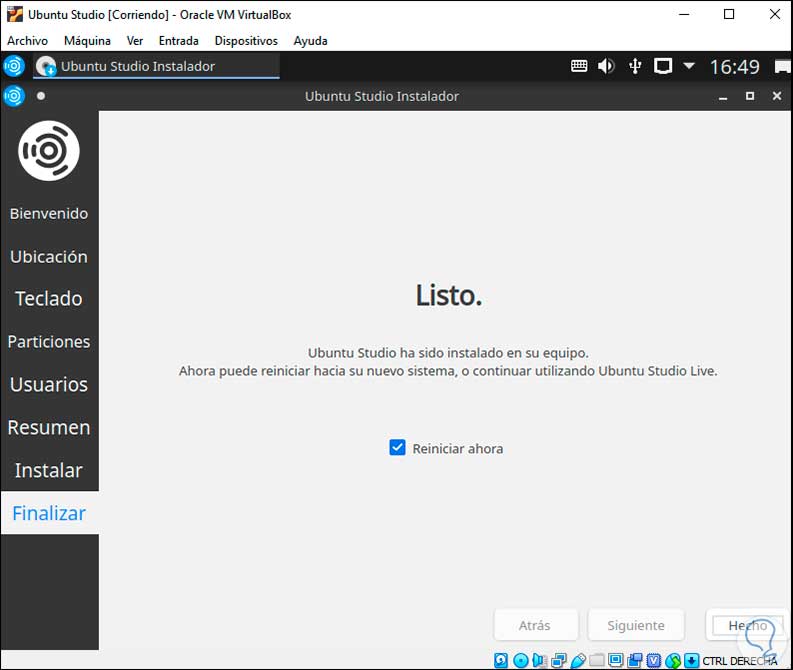Viewport: 793px width, 670px height.
Task: Select Instalar step in sidebar
Action: (49, 470)
